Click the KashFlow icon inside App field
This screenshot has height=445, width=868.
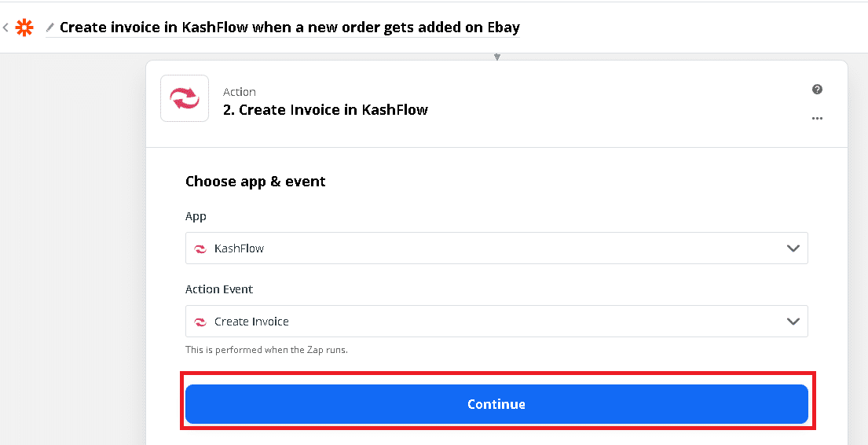click(x=200, y=248)
